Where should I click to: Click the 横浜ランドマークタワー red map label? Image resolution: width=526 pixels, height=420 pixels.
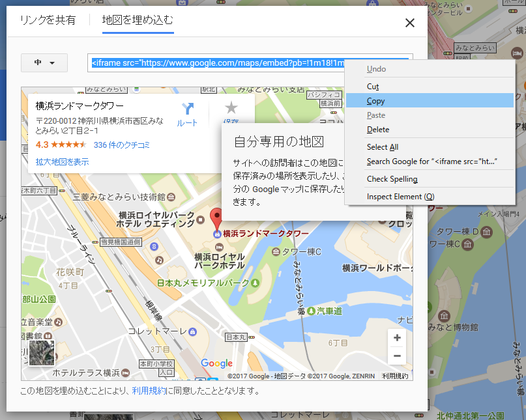click(x=266, y=234)
